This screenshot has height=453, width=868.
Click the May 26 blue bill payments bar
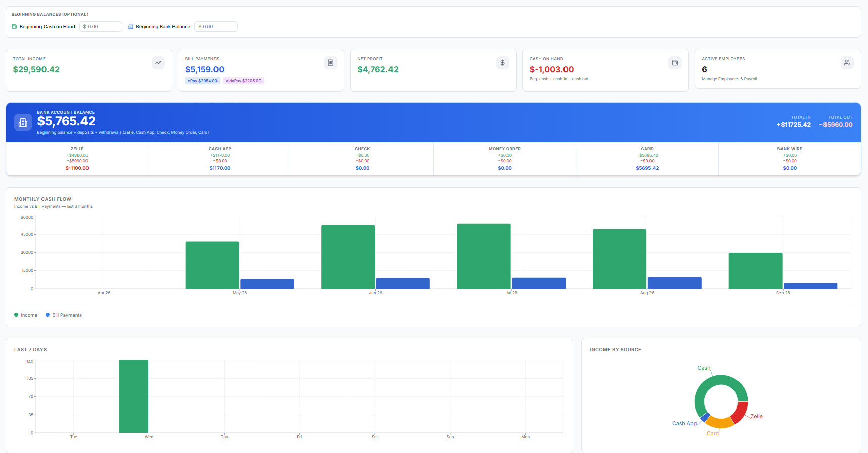[x=267, y=284]
